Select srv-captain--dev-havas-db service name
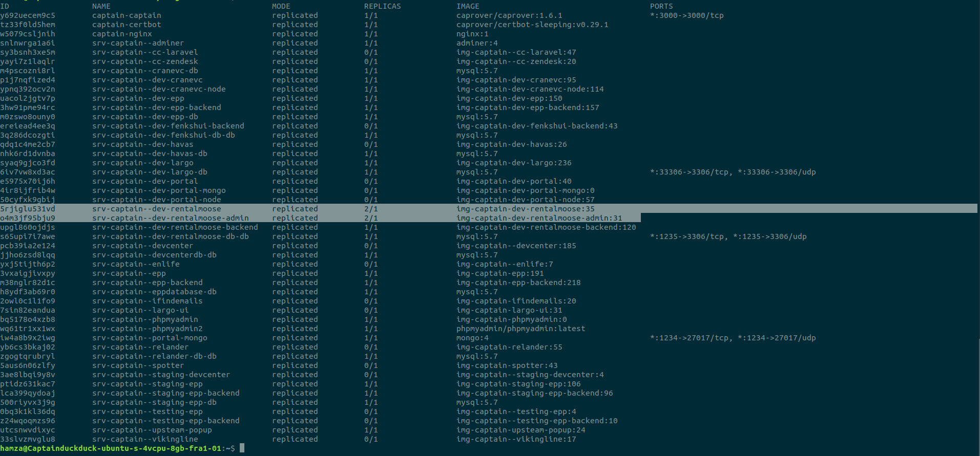 click(x=150, y=154)
